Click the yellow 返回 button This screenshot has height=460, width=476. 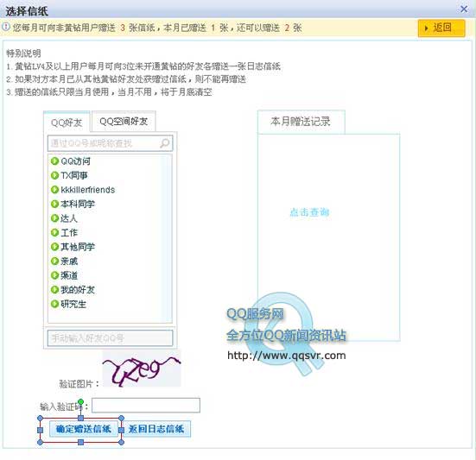pos(441,28)
